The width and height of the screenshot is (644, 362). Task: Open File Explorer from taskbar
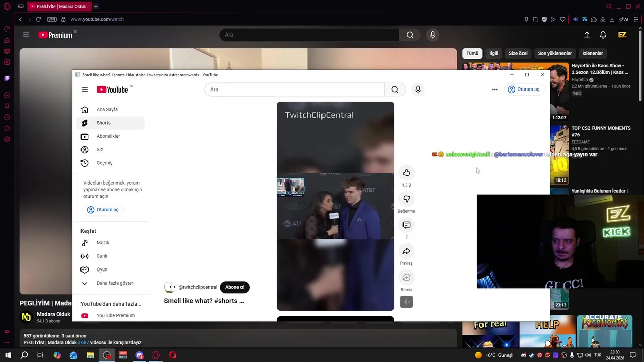coord(90,355)
